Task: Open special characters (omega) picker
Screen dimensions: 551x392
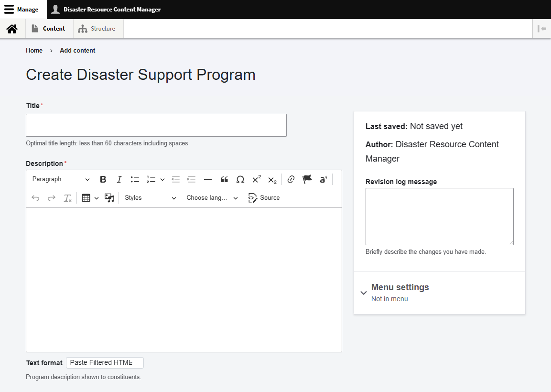Action: tap(240, 179)
